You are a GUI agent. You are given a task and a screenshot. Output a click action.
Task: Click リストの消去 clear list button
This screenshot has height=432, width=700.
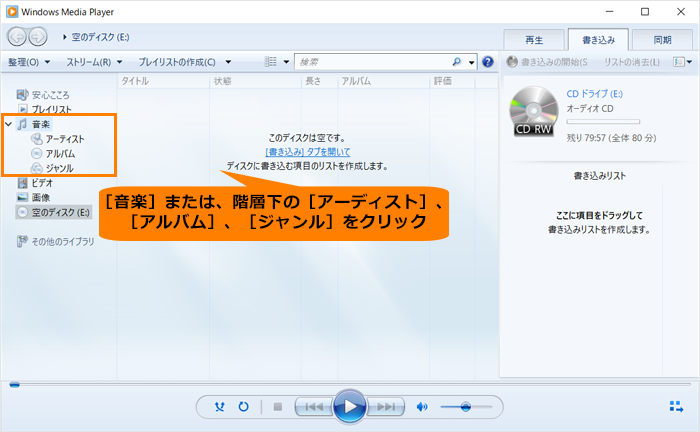(x=632, y=62)
